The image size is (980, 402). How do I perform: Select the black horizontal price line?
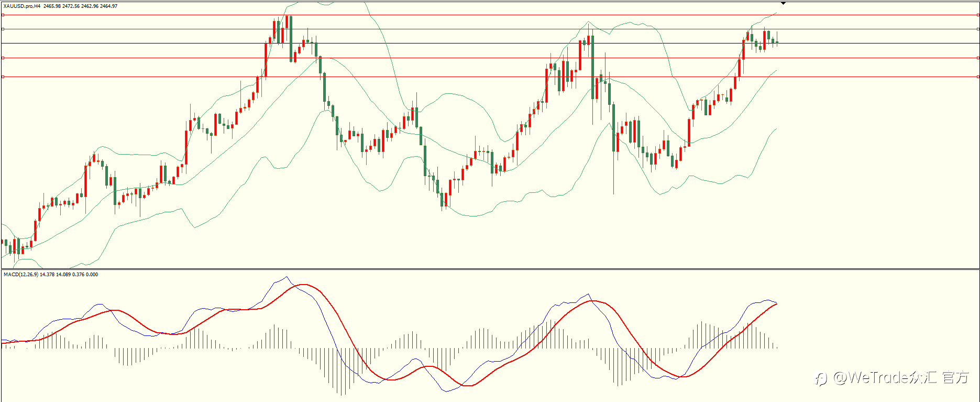point(490,43)
